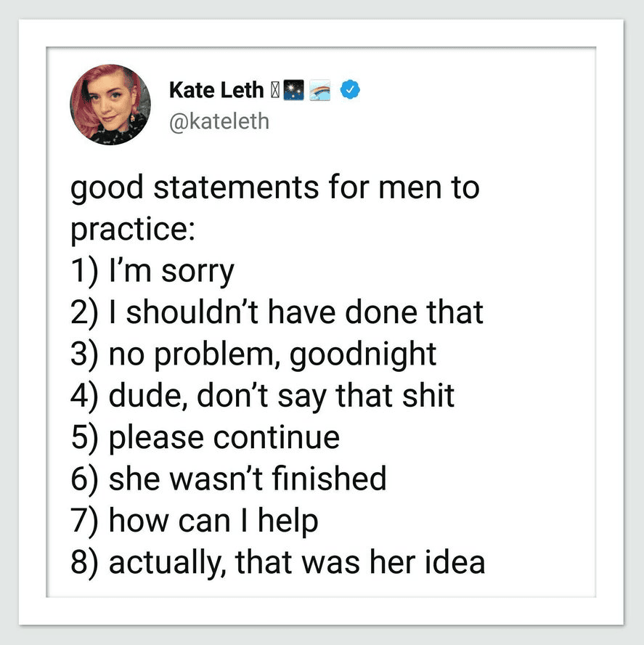644x645 pixels.
Task: Select statement "7) how can I help"
Action: coord(195,520)
